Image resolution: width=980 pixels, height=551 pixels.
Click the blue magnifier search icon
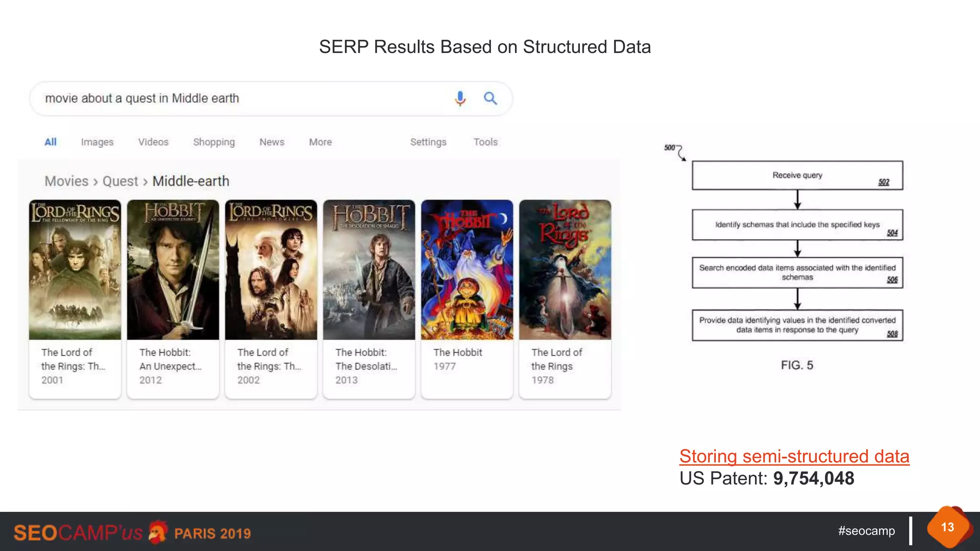coord(490,99)
